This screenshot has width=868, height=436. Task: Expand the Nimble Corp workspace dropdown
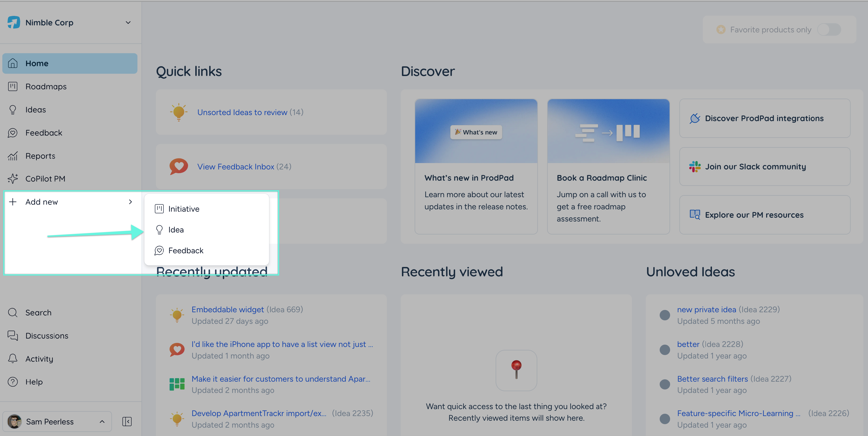coord(128,23)
